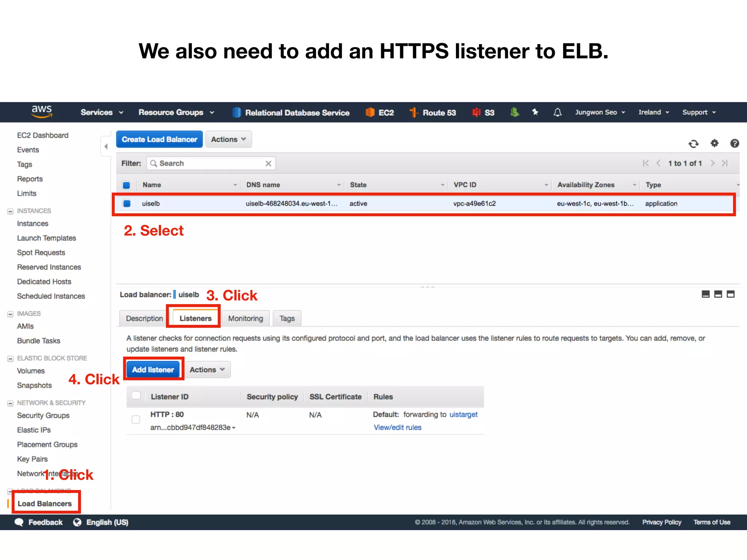
Task: Go to last page of results
Action: pyautogui.click(x=725, y=163)
